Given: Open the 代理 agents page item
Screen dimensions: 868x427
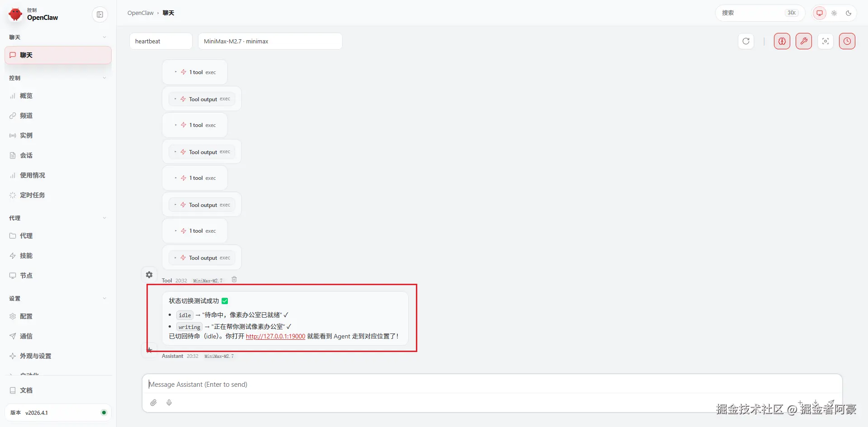Looking at the screenshot, I should 58,236.
